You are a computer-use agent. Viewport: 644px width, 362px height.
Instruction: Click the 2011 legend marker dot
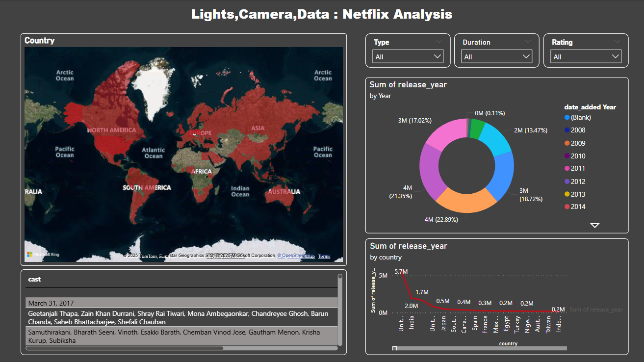point(567,169)
